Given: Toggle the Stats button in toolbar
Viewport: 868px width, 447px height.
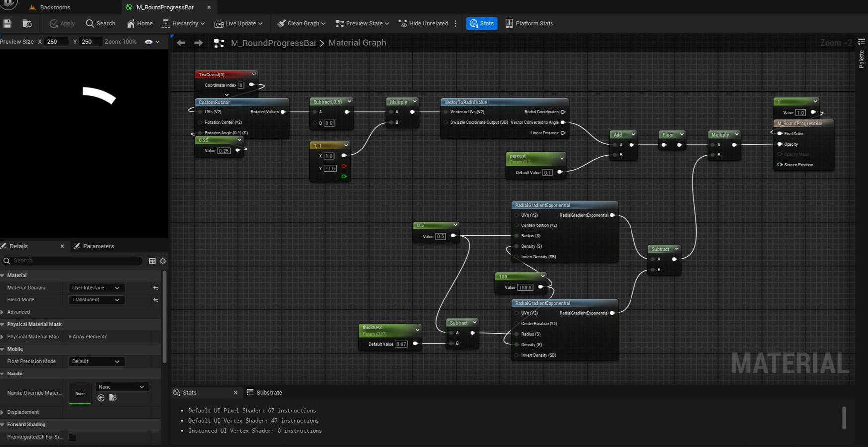Looking at the screenshot, I should [481, 23].
